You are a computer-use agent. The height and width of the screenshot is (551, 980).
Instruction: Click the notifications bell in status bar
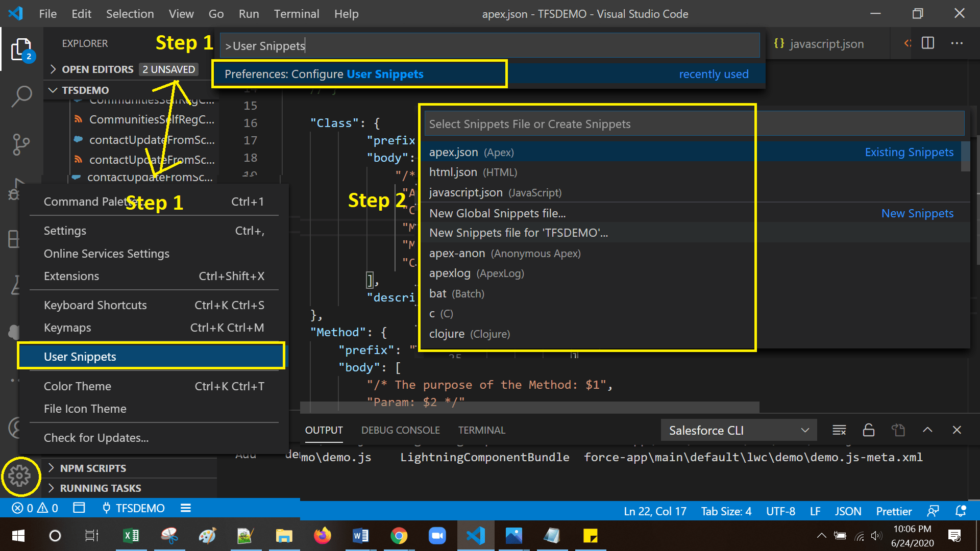pyautogui.click(x=960, y=511)
